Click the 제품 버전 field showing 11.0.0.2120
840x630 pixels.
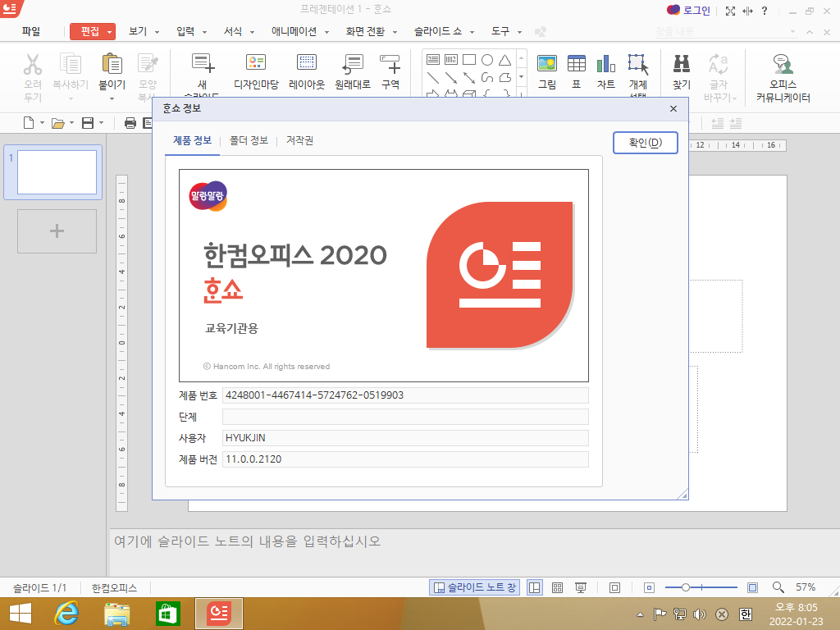point(405,459)
